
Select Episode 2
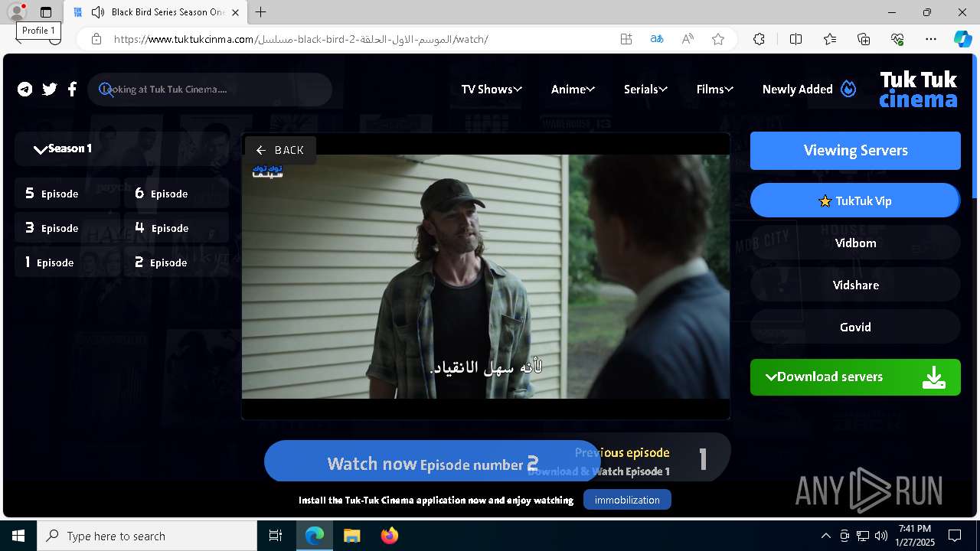[177, 262]
